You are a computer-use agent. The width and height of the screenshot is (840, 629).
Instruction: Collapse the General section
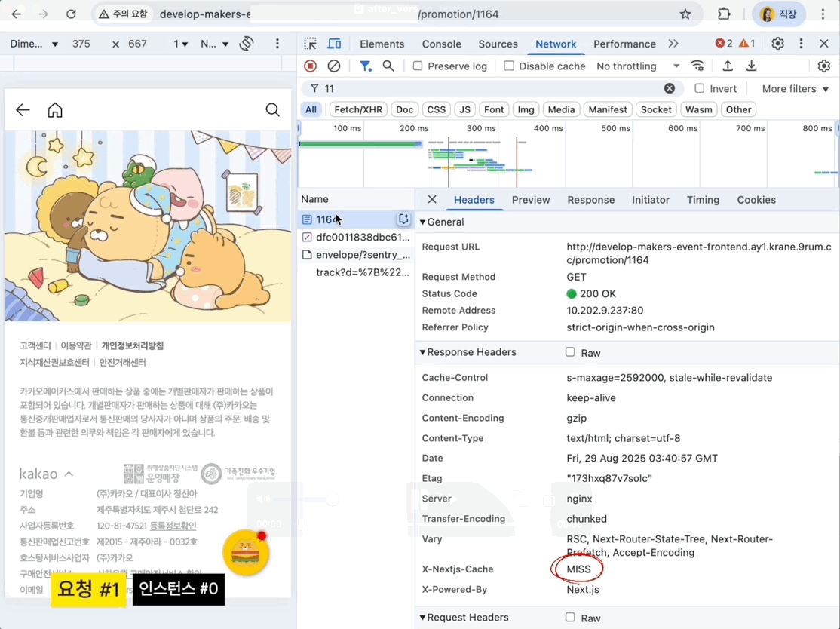click(423, 222)
